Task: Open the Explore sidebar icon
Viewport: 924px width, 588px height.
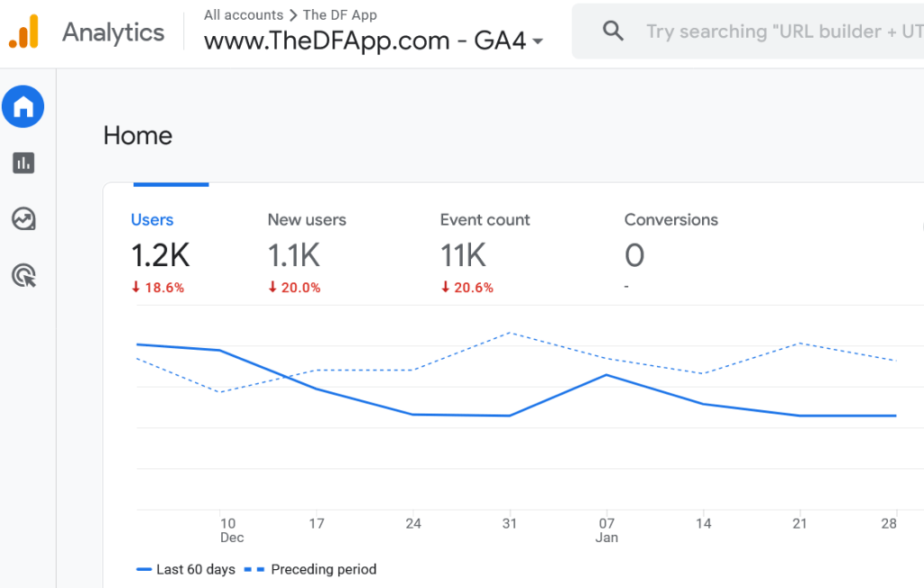Action: click(23, 219)
